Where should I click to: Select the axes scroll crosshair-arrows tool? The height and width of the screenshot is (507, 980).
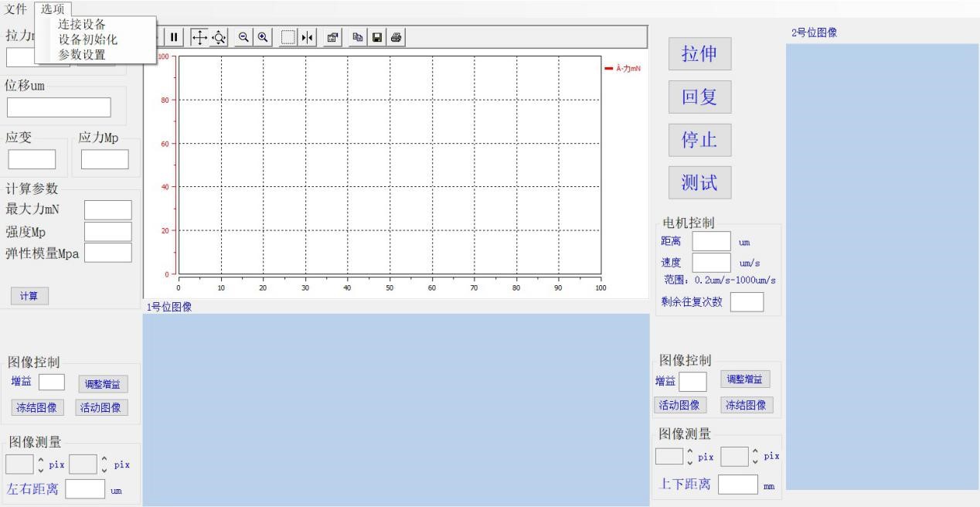[x=199, y=36]
